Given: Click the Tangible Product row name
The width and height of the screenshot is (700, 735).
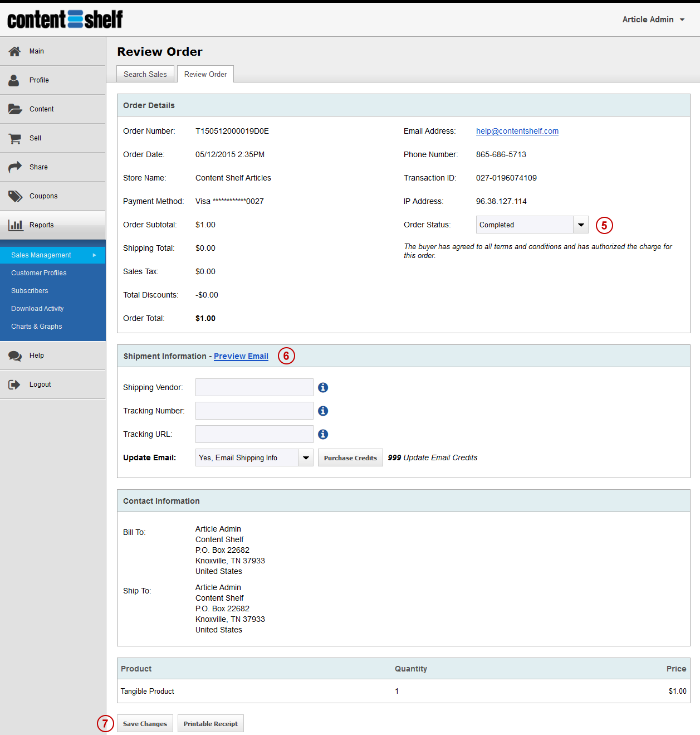Looking at the screenshot, I should tap(148, 691).
